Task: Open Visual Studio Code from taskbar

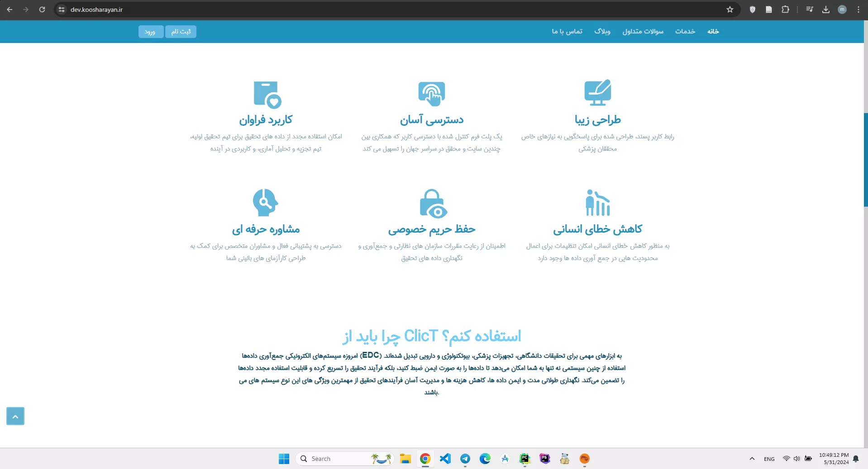Action: (x=445, y=459)
